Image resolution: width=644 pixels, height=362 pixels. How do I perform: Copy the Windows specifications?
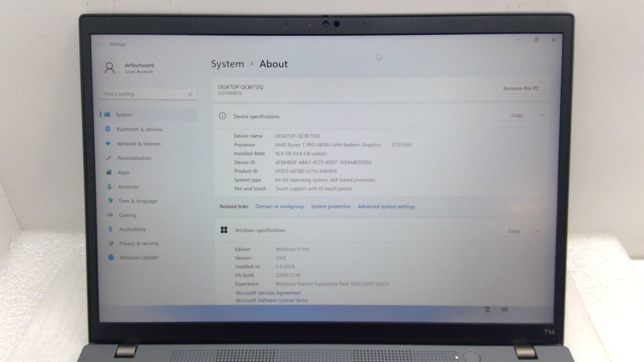coord(514,231)
